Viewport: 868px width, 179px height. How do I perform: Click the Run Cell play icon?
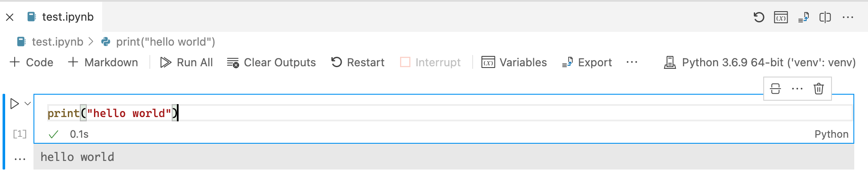coord(14,104)
